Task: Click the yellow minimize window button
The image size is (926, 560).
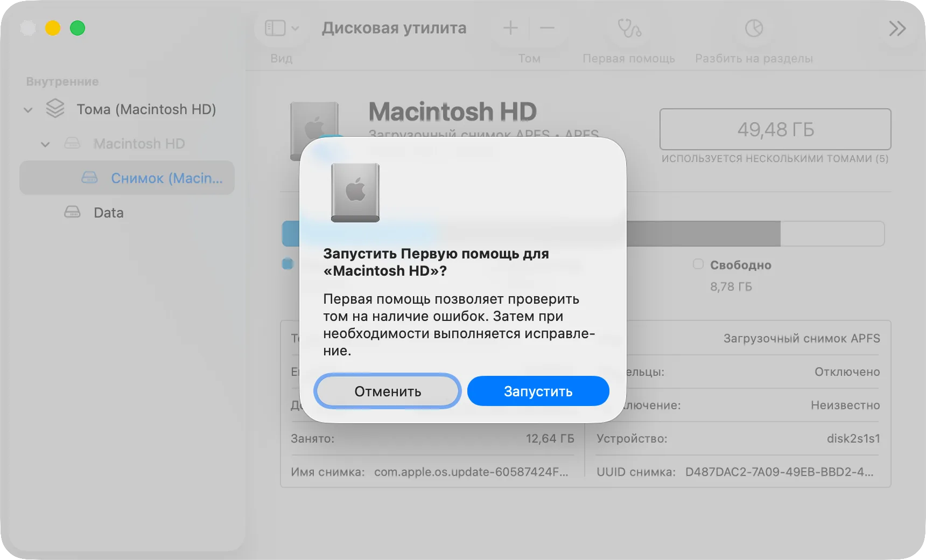Action: tap(53, 28)
